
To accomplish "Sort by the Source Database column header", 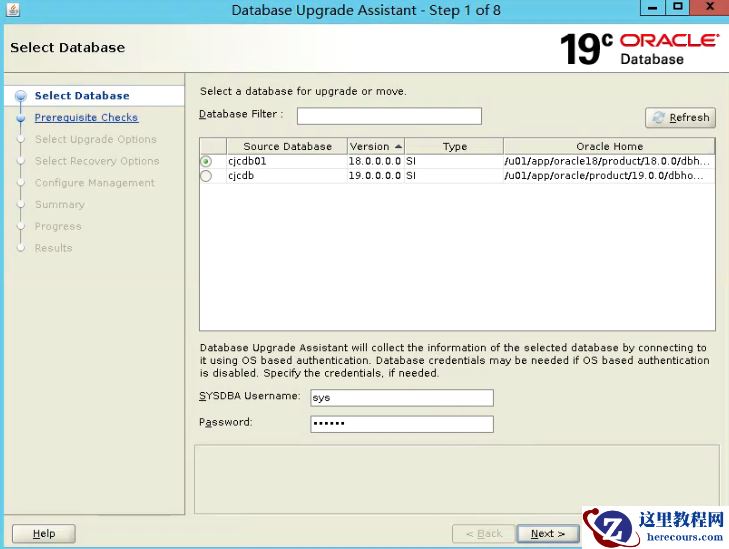I will point(287,146).
